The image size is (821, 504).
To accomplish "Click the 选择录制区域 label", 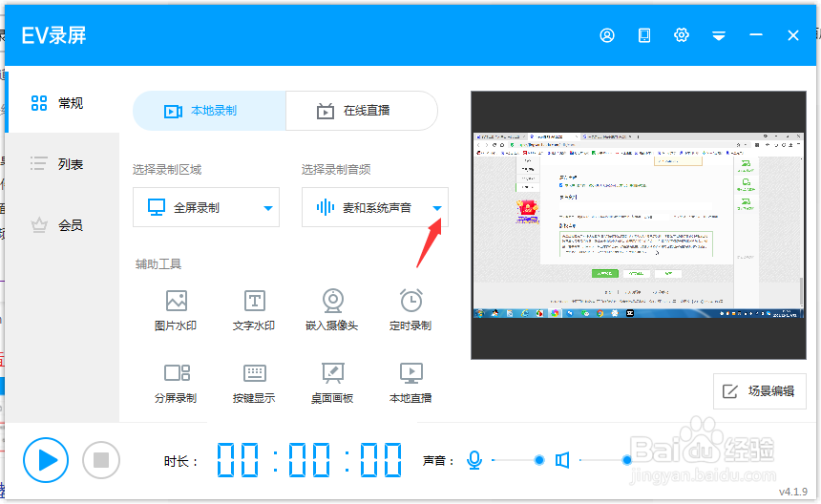I will pyautogui.click(x=167, y=170).
